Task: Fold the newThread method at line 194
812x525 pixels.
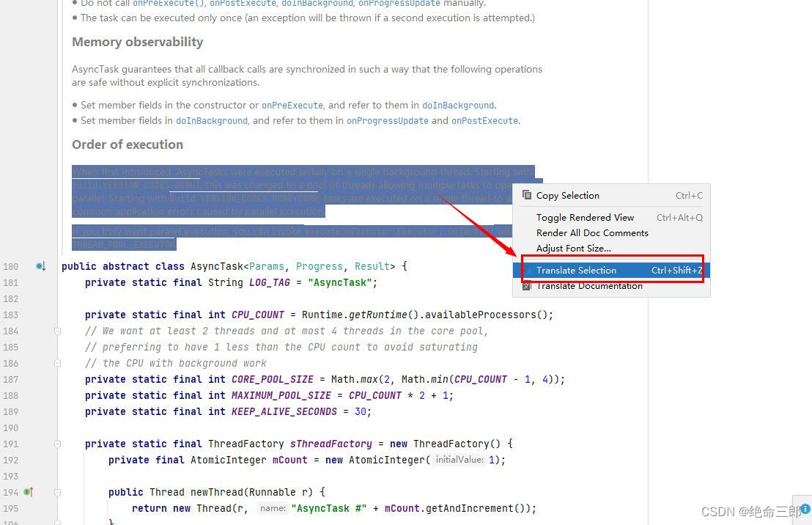Action: click(57, 492)
